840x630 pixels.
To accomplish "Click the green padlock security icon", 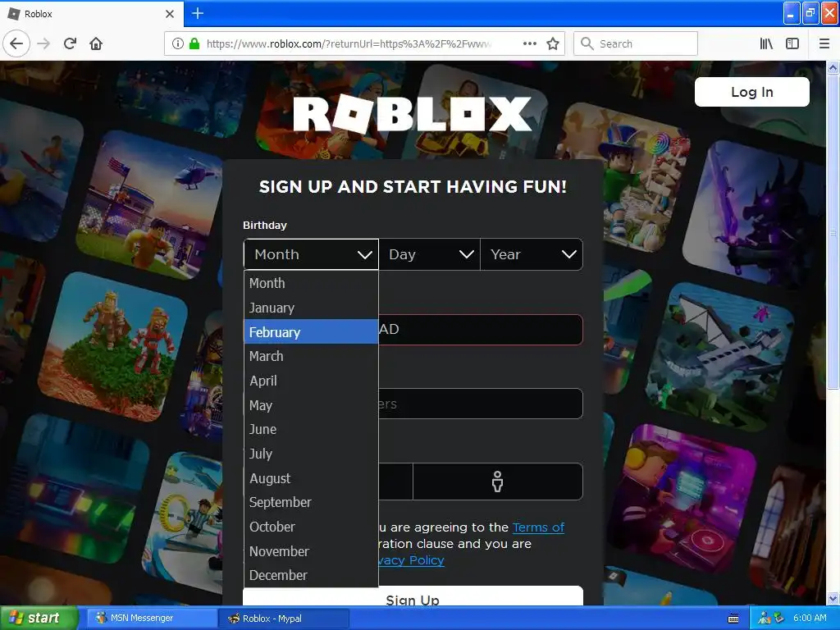I will pyautogui.click(x=194, y=43).
